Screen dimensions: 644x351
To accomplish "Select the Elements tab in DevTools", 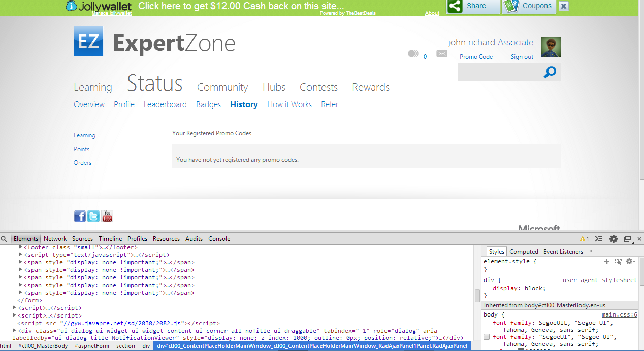I will click(x=26, y=239).
